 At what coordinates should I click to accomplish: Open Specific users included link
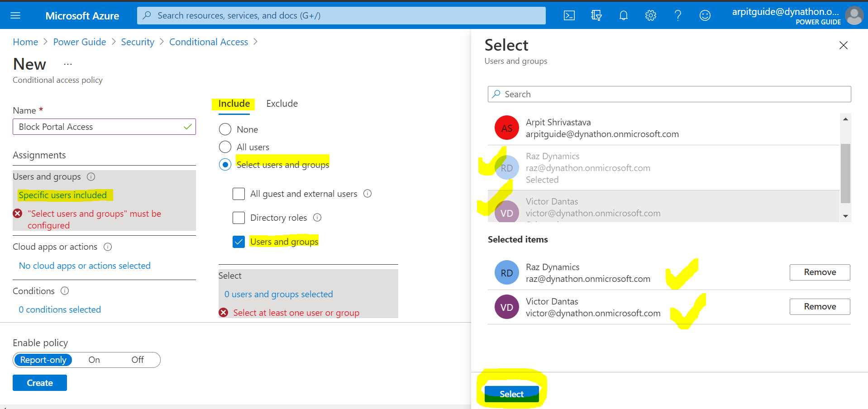pos(63,195)
